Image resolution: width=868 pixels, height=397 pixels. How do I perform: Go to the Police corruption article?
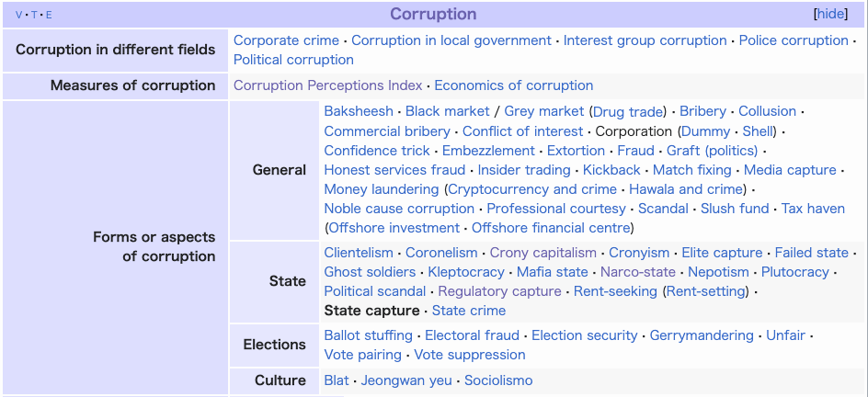794,40
